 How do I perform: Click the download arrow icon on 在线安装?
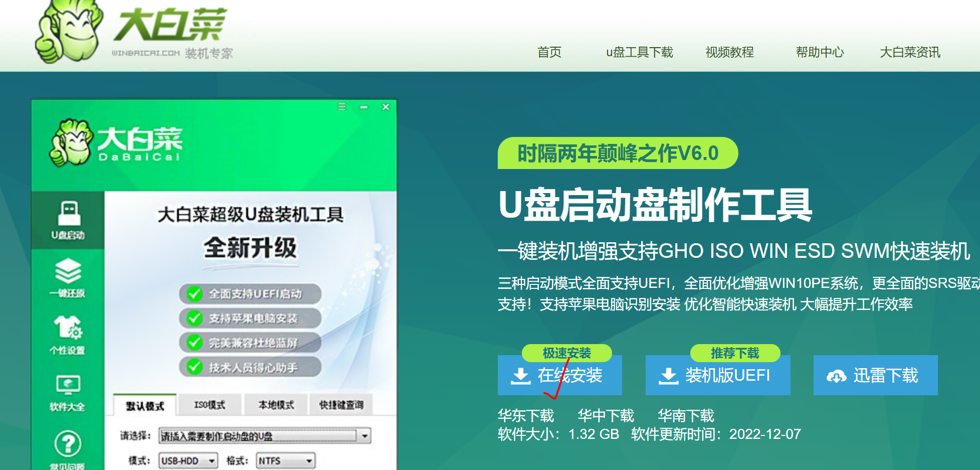[x=521, y=376]
